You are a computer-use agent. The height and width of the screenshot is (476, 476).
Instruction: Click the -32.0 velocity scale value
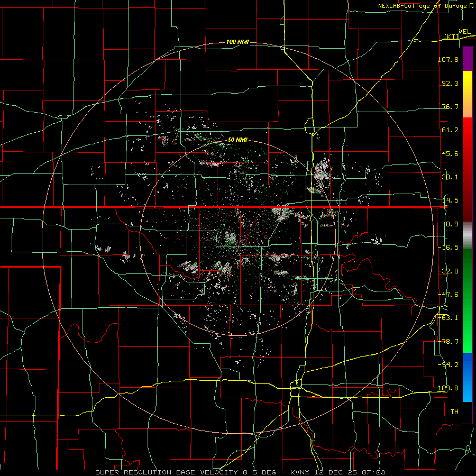[x=448, y=271]
